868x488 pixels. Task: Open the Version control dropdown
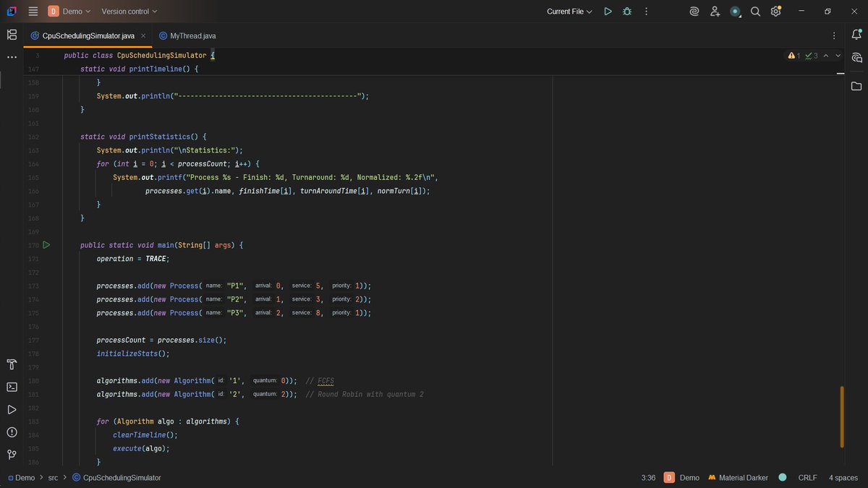point(129,12)
